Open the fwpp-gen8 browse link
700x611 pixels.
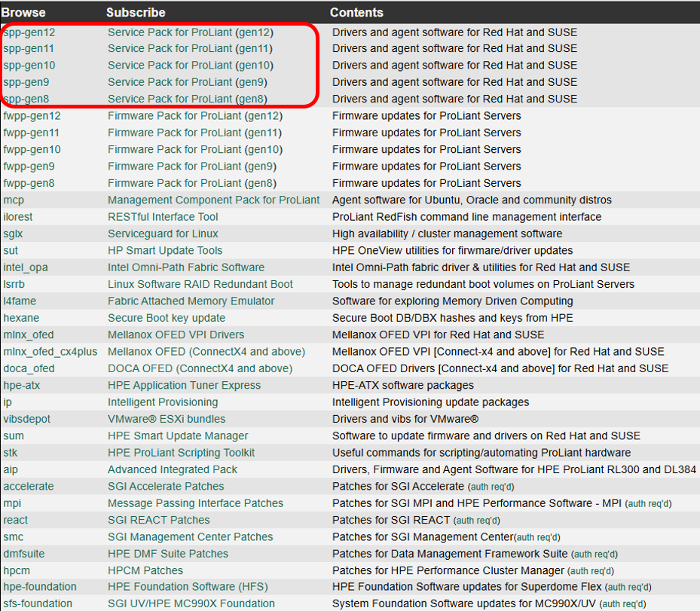(x=29, y=183)
